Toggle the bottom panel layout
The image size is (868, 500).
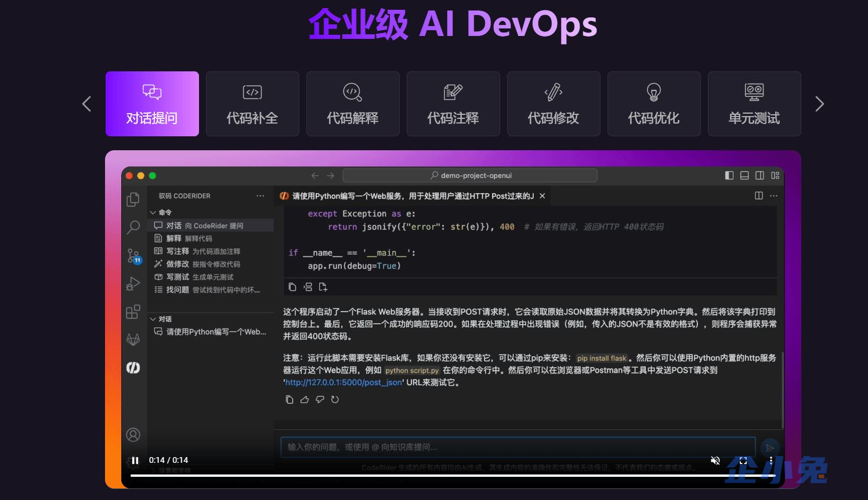tap(744, 176)
